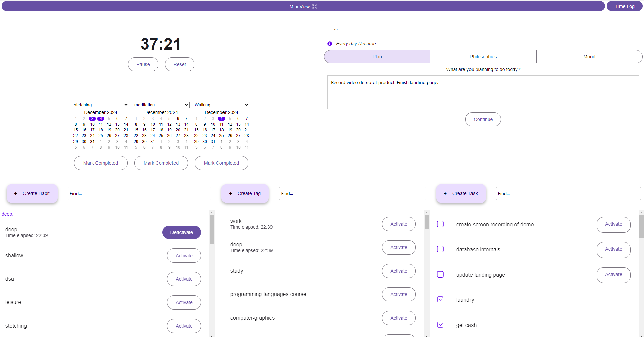Select December 6 in the meditation calendar

pos(178,119)
